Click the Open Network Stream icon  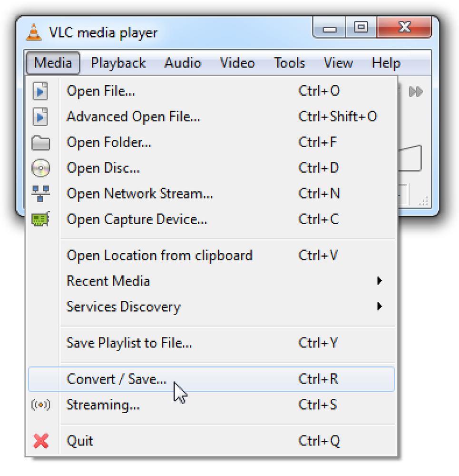click(x=40, y=193)
